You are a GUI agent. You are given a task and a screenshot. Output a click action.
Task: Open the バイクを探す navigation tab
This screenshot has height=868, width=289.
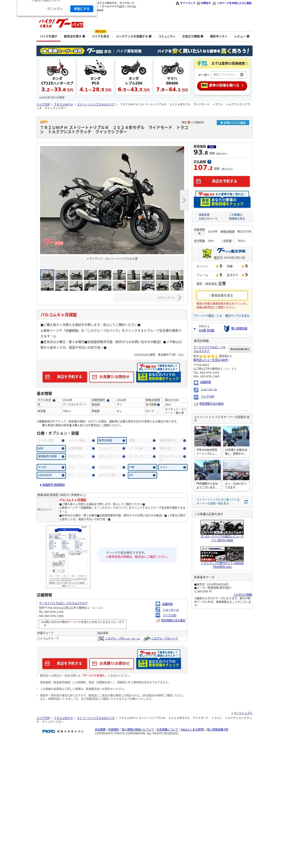pos(48,36)
